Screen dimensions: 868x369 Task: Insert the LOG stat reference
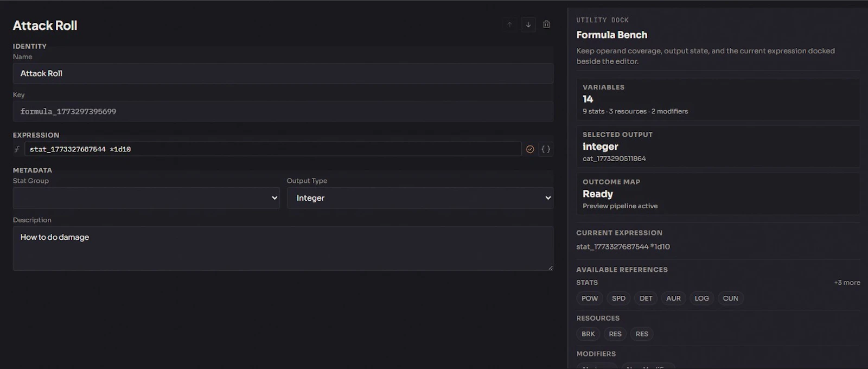pos(701,298)
